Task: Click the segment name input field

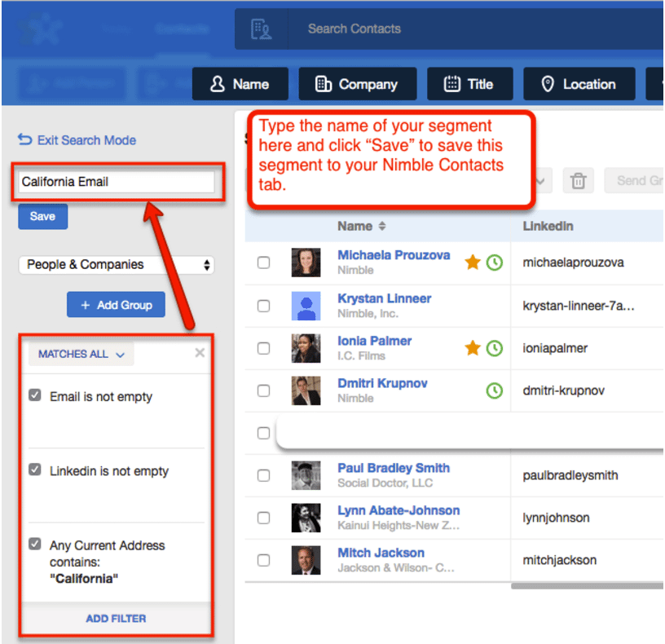Action: coord(116,182)
